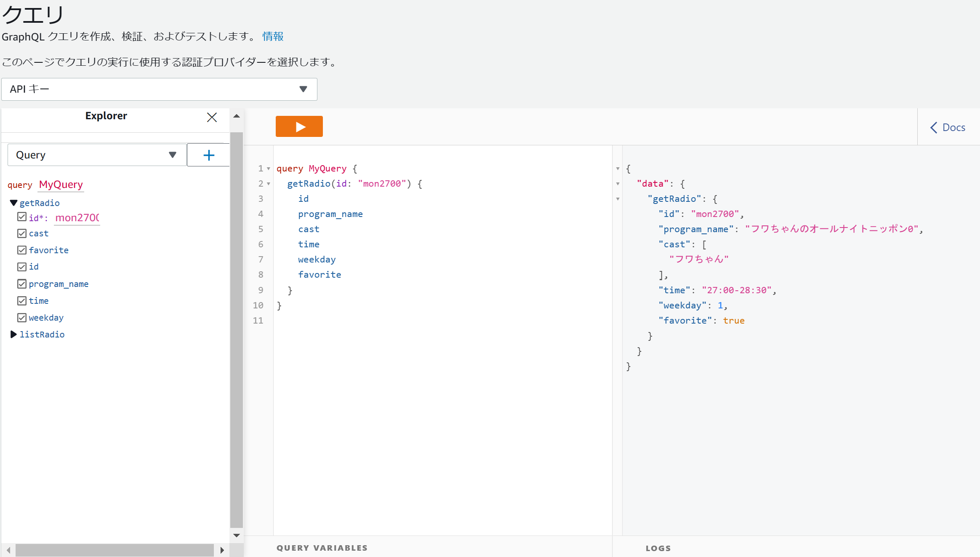Open the LOGS pane
Screen dimensions: 980x557
[x=658, y=548]
